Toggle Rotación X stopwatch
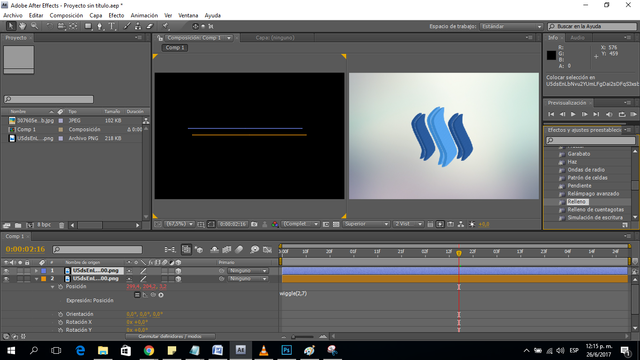Image resolution: width=640 pixels, height=360 pixels. (x=60, y=322)
